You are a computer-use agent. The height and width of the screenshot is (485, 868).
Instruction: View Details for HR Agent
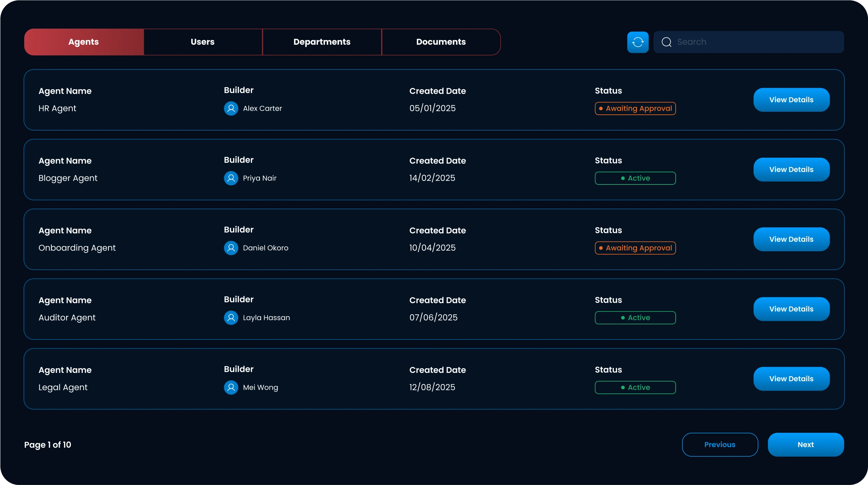pos(791,100)
